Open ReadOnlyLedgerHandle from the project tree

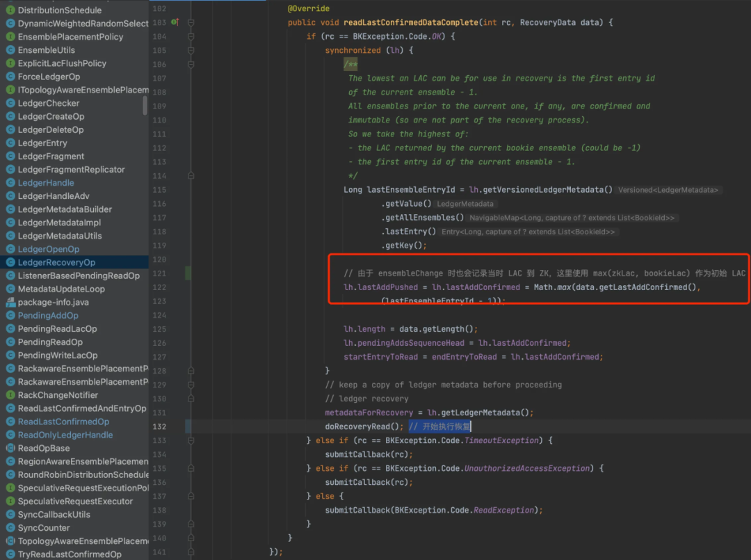coord(65,435)
